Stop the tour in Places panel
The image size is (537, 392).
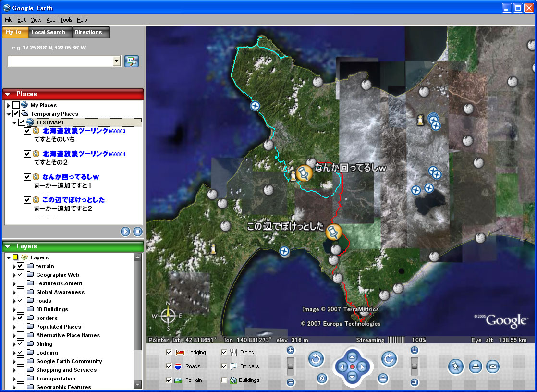(138, 232)
